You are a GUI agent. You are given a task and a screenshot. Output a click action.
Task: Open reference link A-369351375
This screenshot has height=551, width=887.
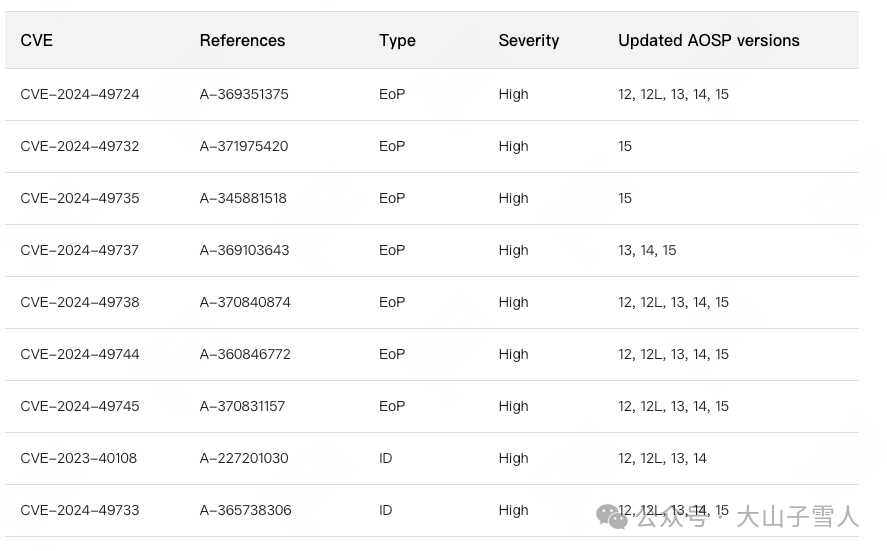(244, 94)
